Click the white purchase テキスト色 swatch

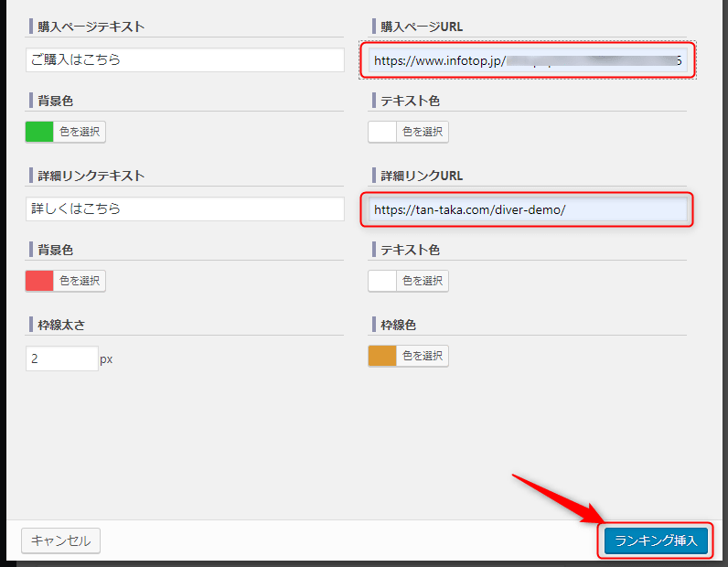382,132
